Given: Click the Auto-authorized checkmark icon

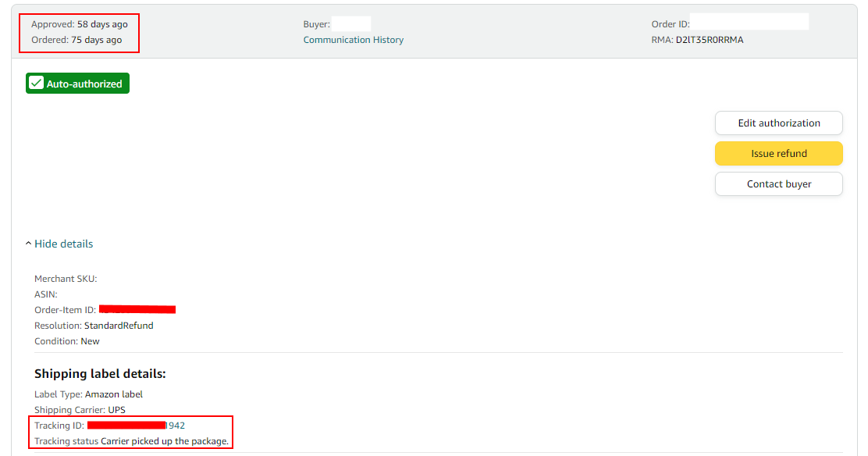Looking at the screenshot, I should [x=36, y=84].
